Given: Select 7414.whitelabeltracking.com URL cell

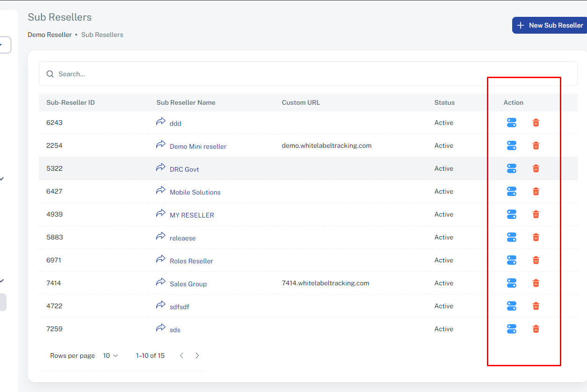Looking at the screenshot, I should point(326,283).
